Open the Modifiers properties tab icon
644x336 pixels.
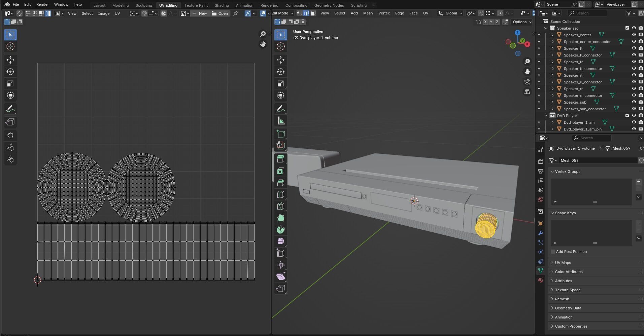(x=540, y=233)
